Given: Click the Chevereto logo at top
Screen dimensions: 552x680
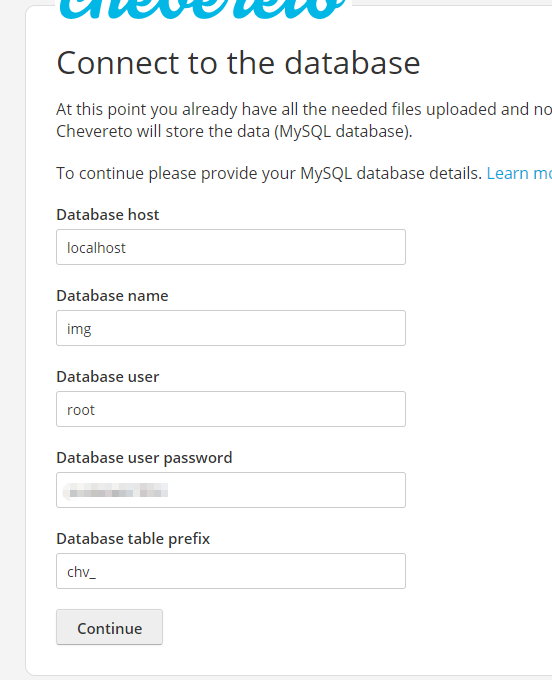Looking at the screenshot, I should pos(202,10).
